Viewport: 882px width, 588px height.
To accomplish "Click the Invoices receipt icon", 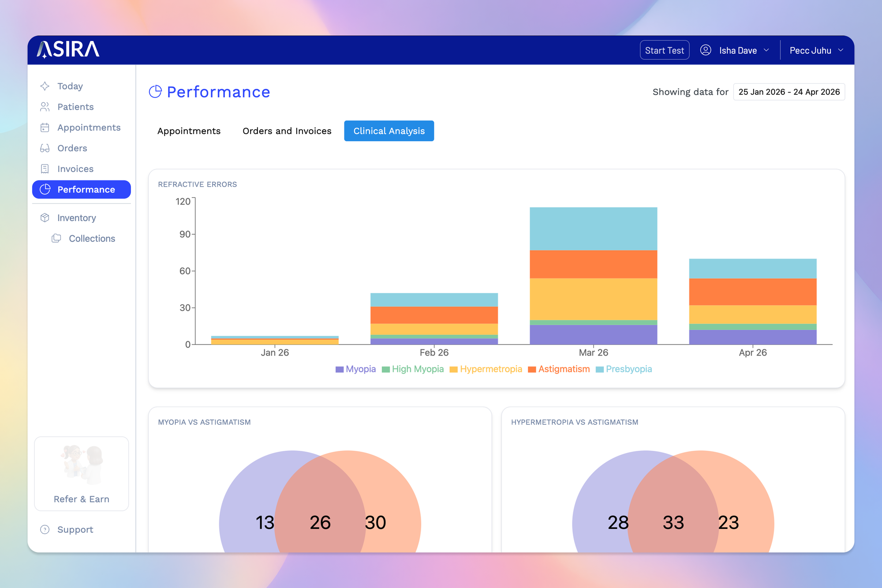I will 45,169.
